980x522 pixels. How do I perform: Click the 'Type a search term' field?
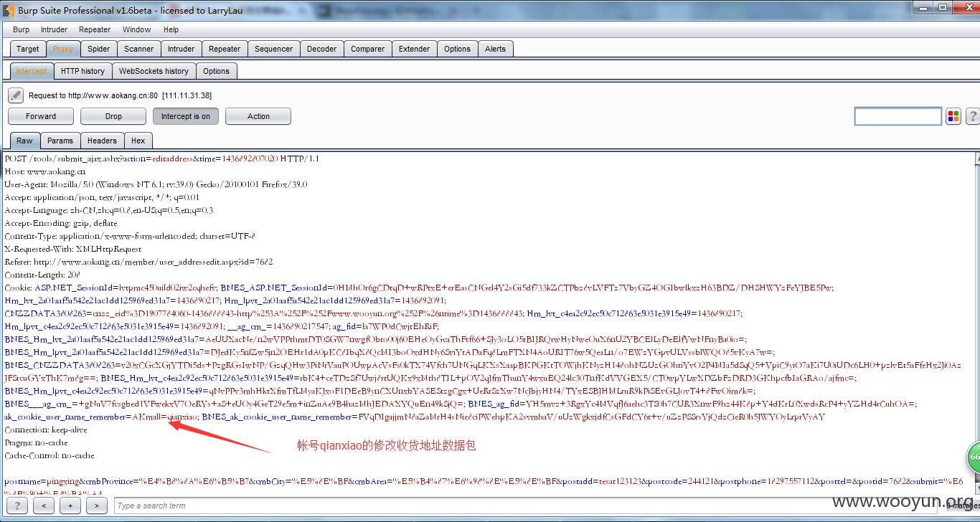point(524,506)
